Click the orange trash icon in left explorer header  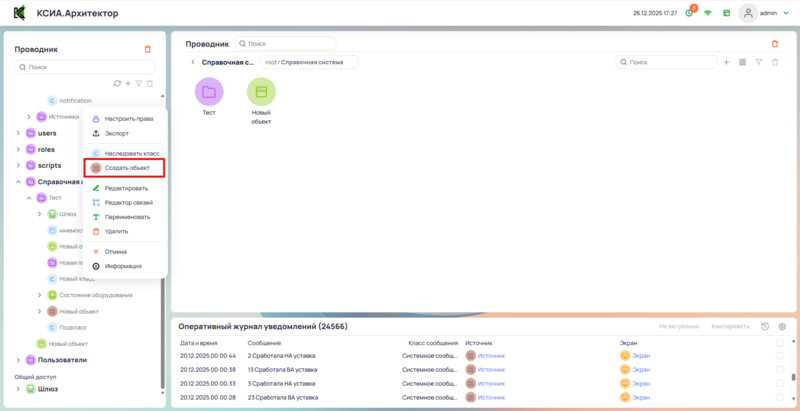pyautogui.click(x=148, y=48)
